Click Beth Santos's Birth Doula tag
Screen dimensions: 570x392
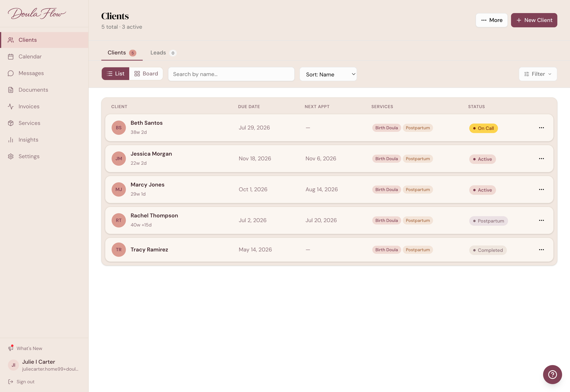[x=386, y=128]
